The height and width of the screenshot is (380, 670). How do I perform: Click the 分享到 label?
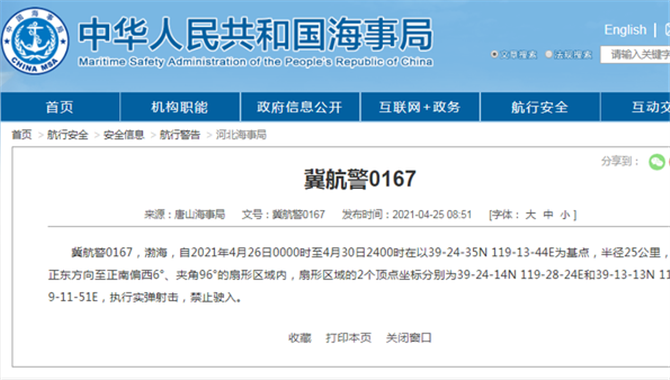pyautogui.click(x=620, y=162)
